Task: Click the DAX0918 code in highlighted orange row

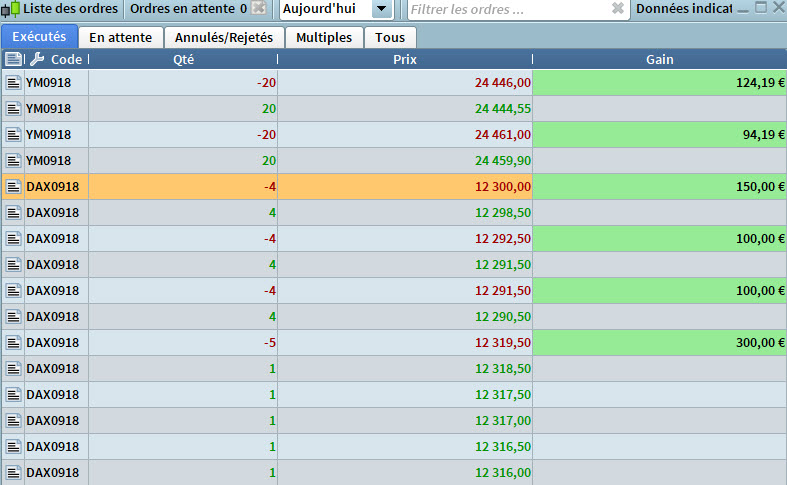Action: pyautogui.click(x=53, y=187)
